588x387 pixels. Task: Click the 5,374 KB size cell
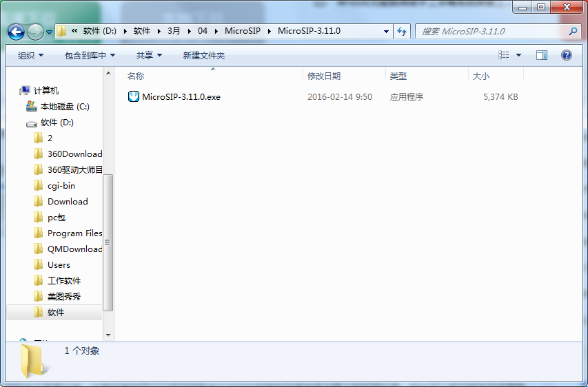coord(500,97)
